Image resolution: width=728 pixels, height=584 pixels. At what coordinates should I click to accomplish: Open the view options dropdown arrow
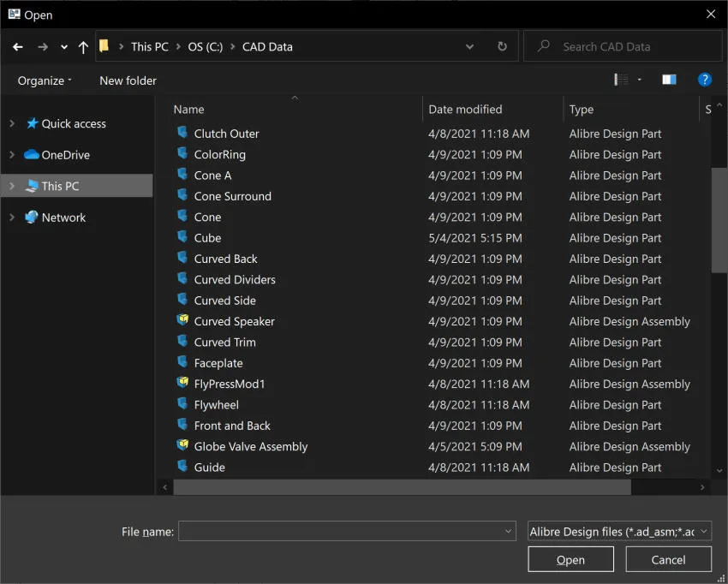point(639,80)
